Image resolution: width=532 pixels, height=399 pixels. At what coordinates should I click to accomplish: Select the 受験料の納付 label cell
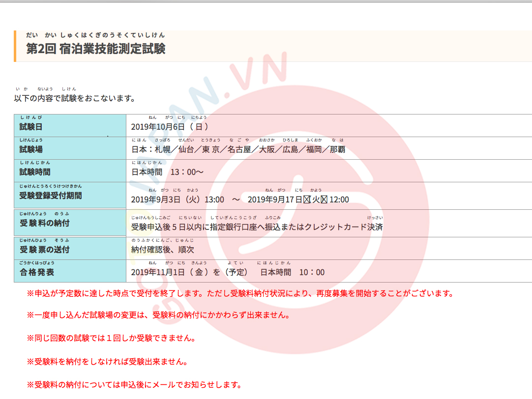[x=70, y=223]
